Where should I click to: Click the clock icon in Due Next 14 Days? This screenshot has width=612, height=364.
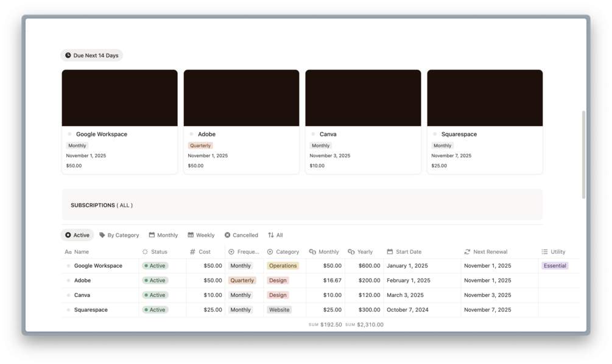[68, 55]
